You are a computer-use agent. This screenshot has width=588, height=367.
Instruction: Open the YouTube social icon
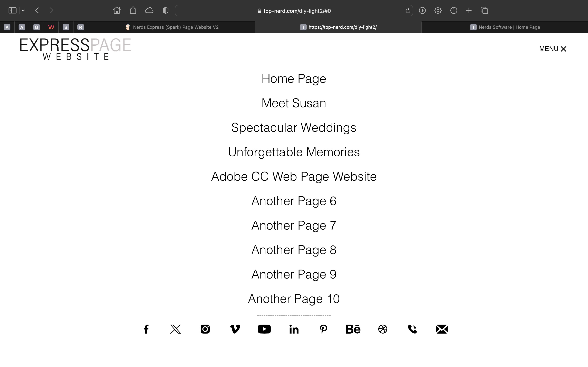click(x=264, y=329)
